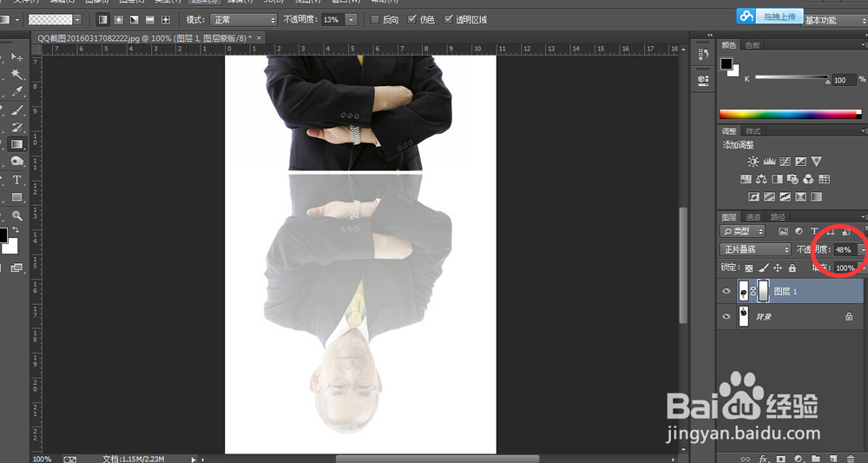Click the 拖拽上传 upload button
868x463 pixels.
coord(779,17)
